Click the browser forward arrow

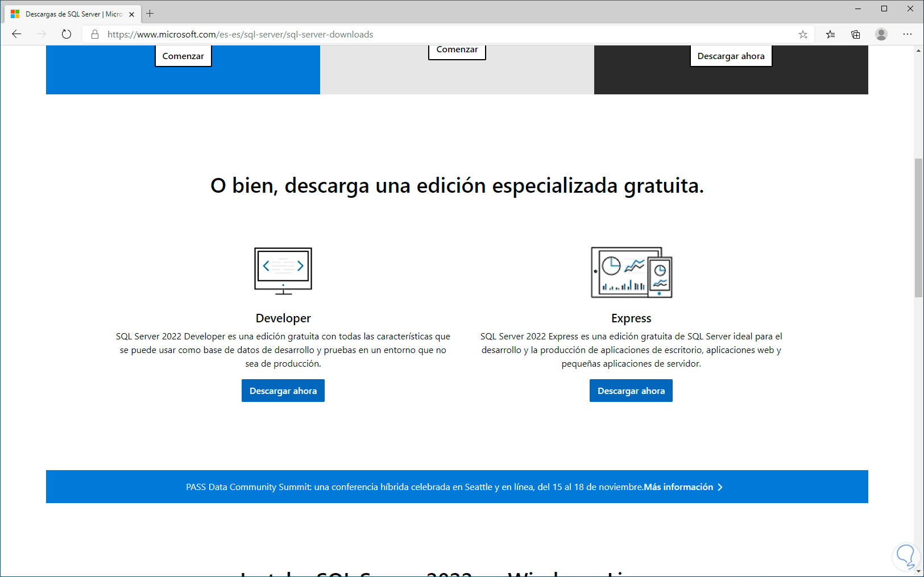(42, 34)
